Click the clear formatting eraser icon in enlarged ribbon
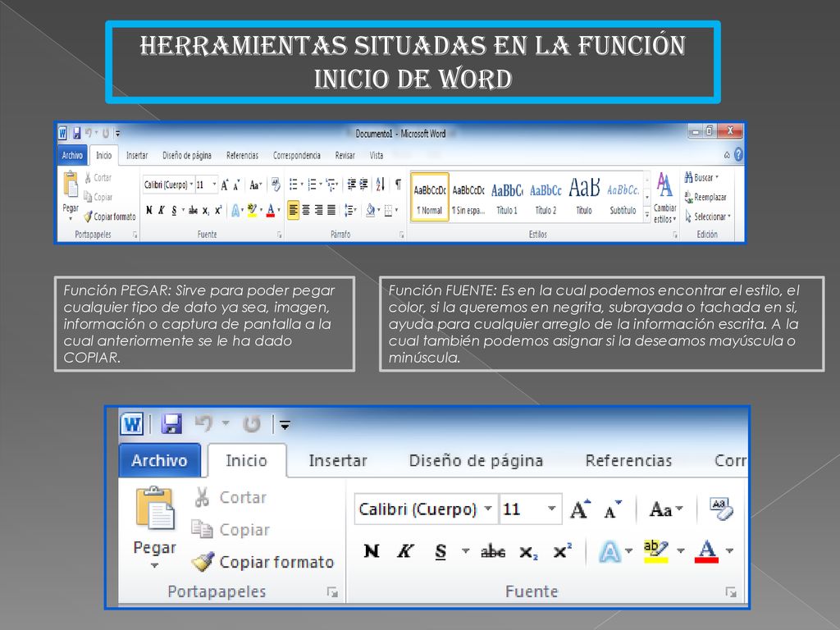840x630 pixels. pyautogui.click(x=721, y=509)
